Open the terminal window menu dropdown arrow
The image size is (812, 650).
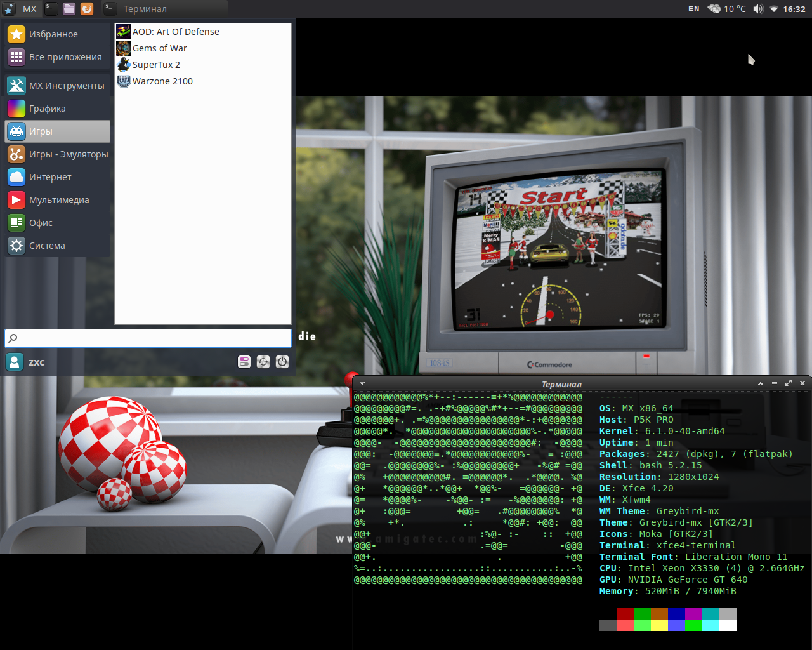coord(362,383)
